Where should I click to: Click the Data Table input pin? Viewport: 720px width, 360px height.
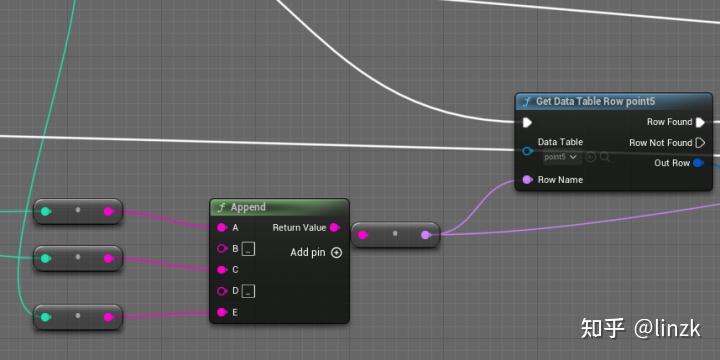click(x=528, y=151)
